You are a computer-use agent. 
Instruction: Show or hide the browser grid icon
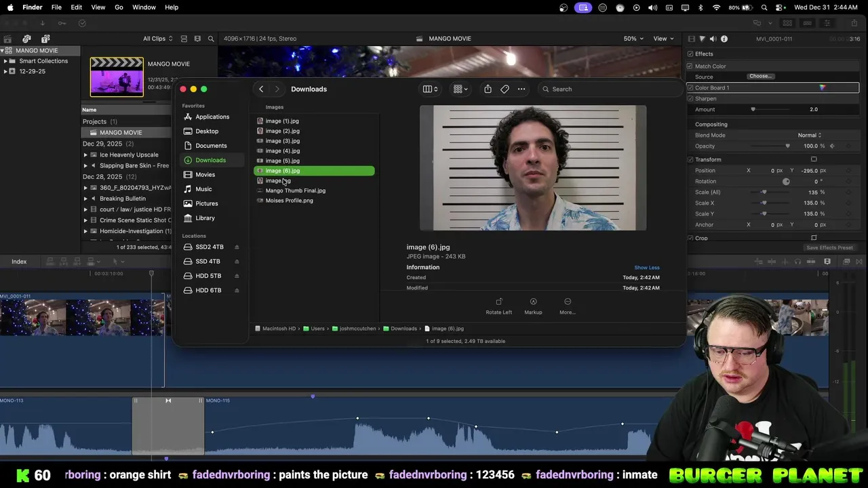(x=789, y=23)
